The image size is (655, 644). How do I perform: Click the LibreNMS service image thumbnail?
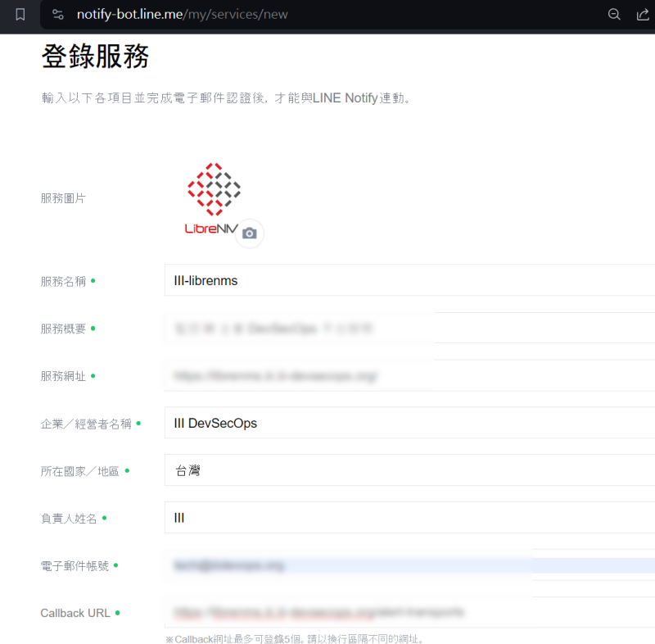click(214, 198)
